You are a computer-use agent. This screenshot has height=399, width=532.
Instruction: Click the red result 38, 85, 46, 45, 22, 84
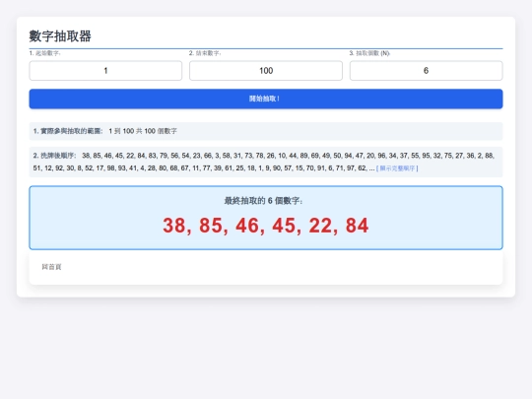[266, 226]
